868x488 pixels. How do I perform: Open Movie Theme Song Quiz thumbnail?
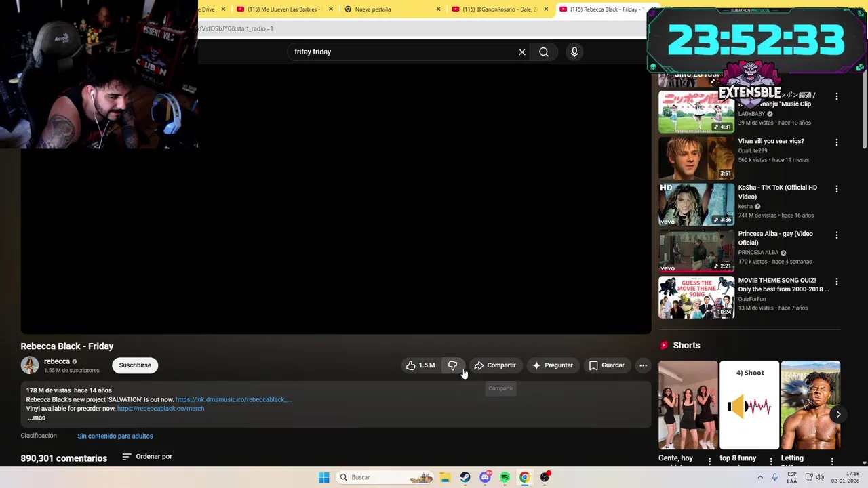pos(696,297)
